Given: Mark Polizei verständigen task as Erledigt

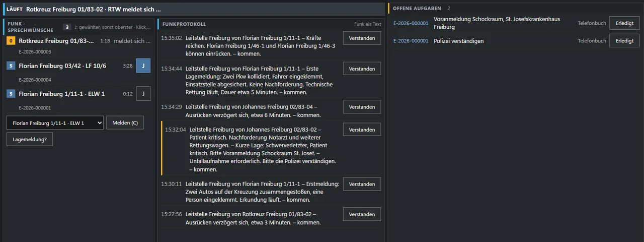Looking at the screenshot, I should pos(624,41).
